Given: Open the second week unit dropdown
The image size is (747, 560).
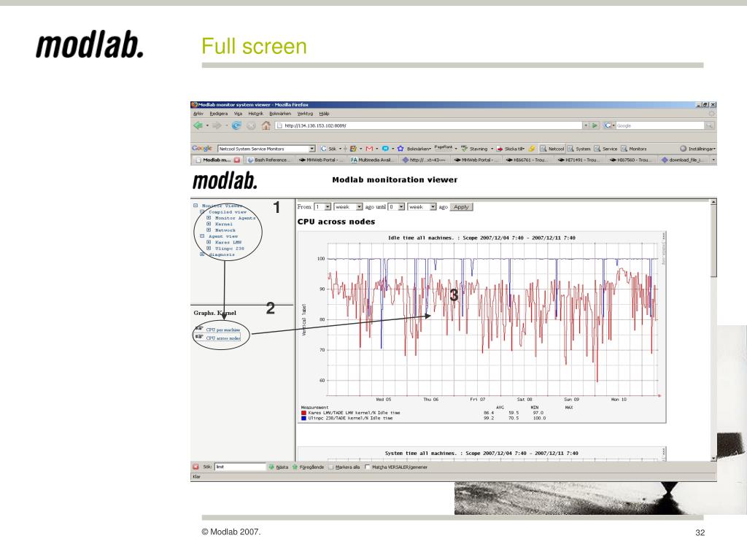Looking at the screenshot, I should click(x=422, y=206).
